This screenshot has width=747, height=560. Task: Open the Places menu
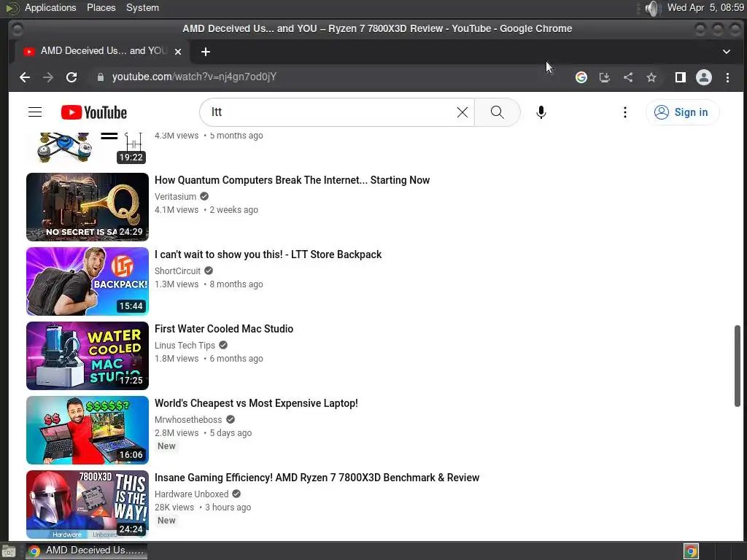point(101,7)
